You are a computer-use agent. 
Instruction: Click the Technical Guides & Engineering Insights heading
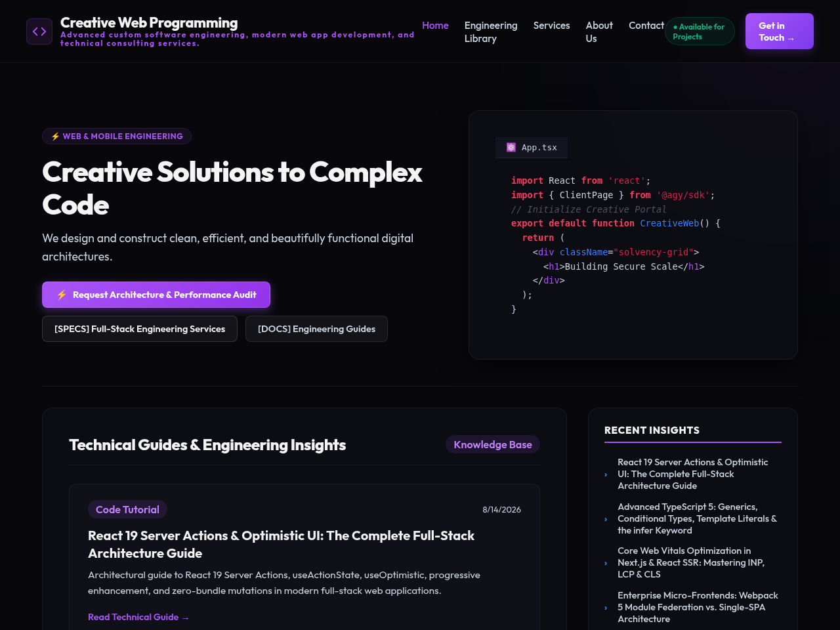coord(207,445)
